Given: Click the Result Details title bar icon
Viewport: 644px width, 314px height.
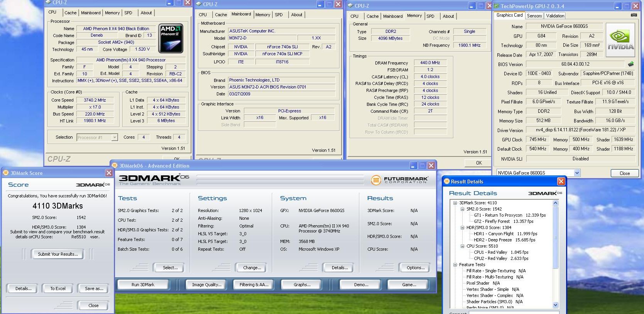Looking at the screenshot, I should pyautogui.click(x=446, y=181).
